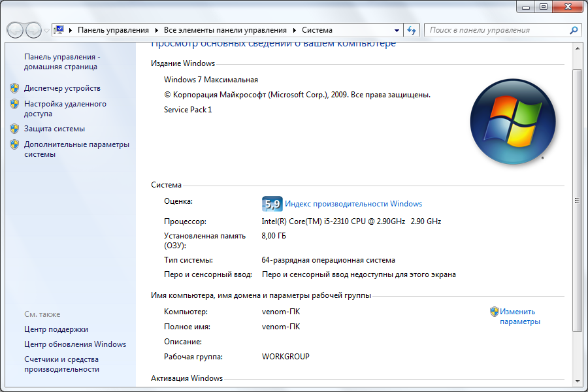Open Счетчики и средства производительности link
This screenshot has height=392, width=588.
click(61, 365)
